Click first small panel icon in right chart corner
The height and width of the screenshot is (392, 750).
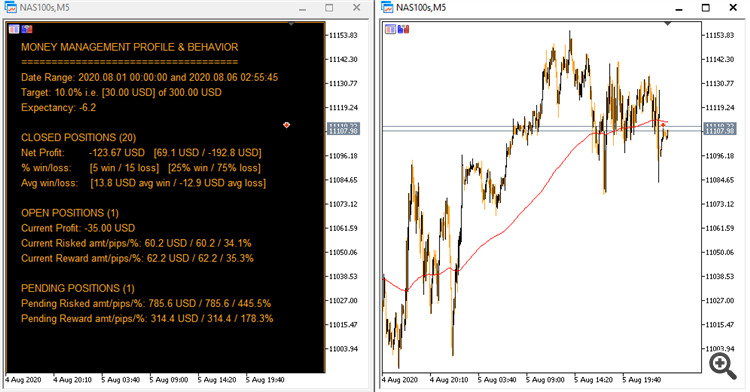390,29
